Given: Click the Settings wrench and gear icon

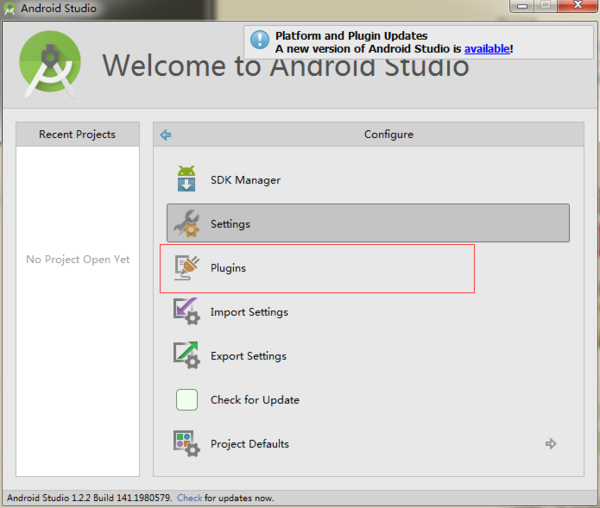Looking at the screenshot, I should click(x=187, y=223).
